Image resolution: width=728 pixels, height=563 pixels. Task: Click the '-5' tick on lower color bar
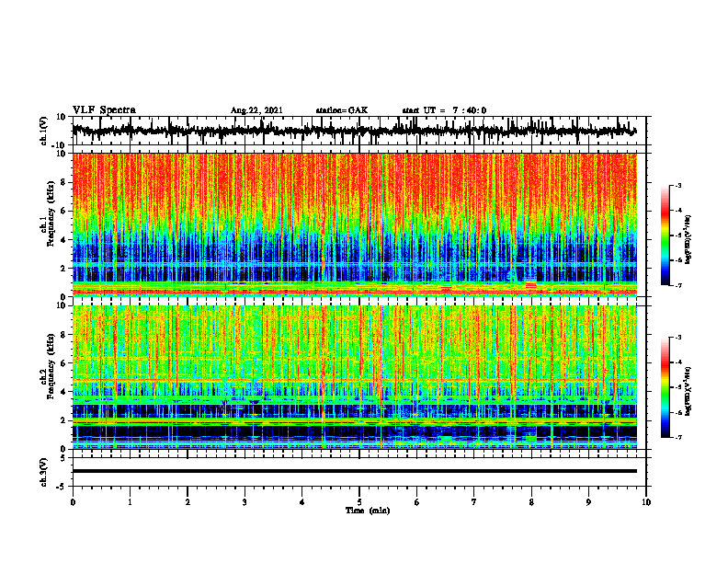[x=678, y=387]
